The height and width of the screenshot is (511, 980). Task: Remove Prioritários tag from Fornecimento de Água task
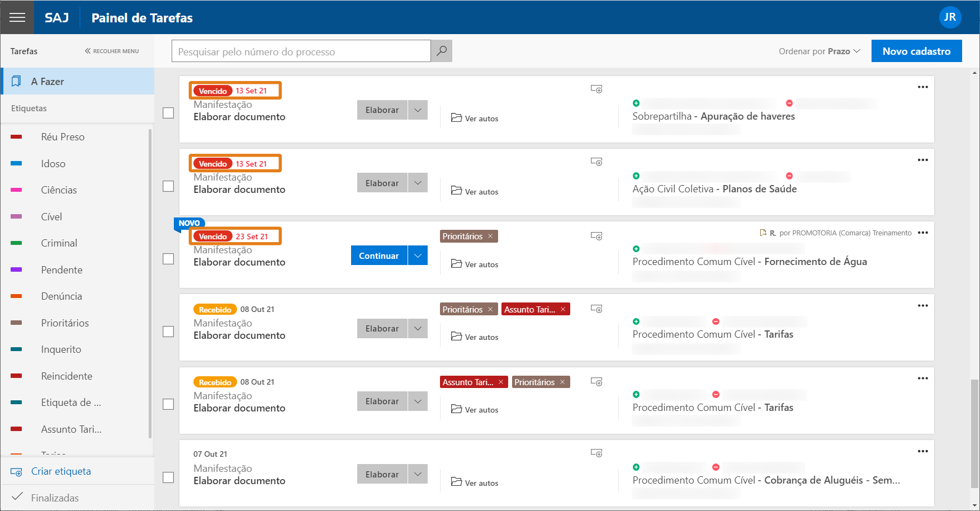[x=490, y=236]
